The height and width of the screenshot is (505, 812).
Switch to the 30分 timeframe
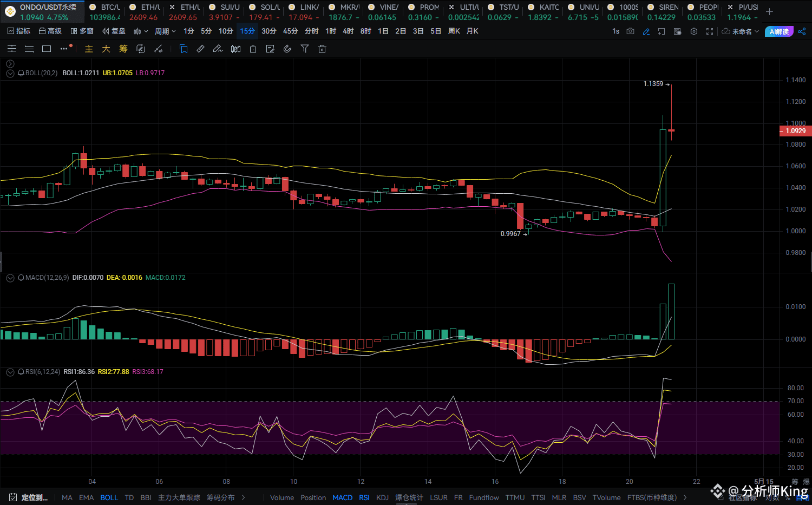pos(269,31)
